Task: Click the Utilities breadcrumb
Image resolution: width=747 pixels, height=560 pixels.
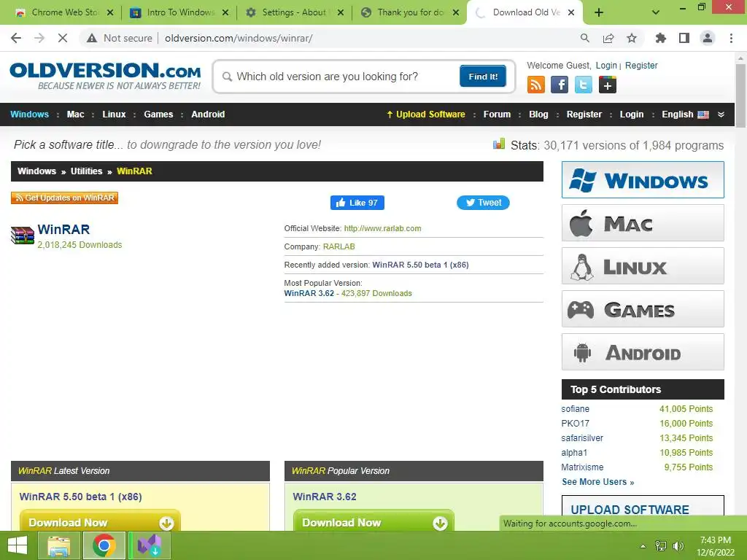Action: (86, 171)
